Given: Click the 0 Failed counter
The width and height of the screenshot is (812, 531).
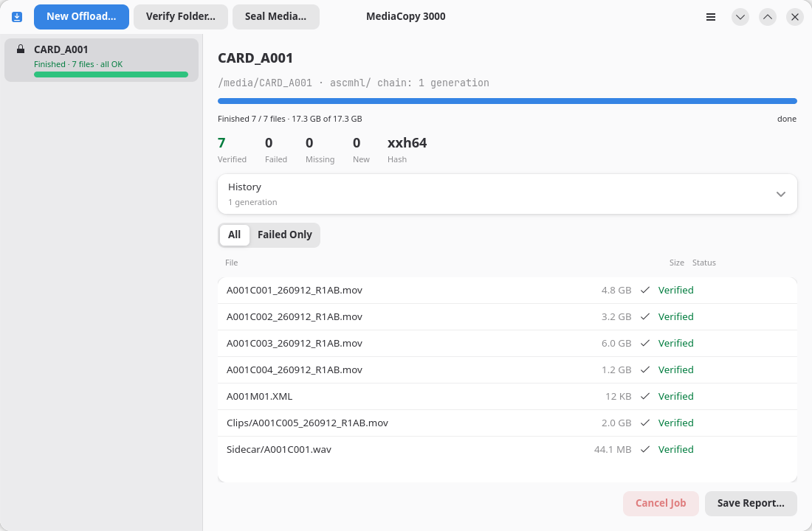Looking at the screenshot, I should 276,150.
